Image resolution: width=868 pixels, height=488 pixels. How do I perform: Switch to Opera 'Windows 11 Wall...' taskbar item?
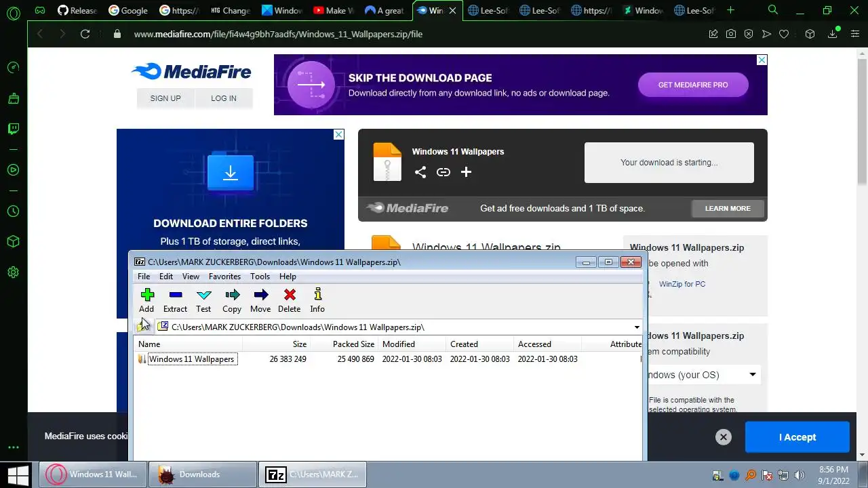point(93,474)
